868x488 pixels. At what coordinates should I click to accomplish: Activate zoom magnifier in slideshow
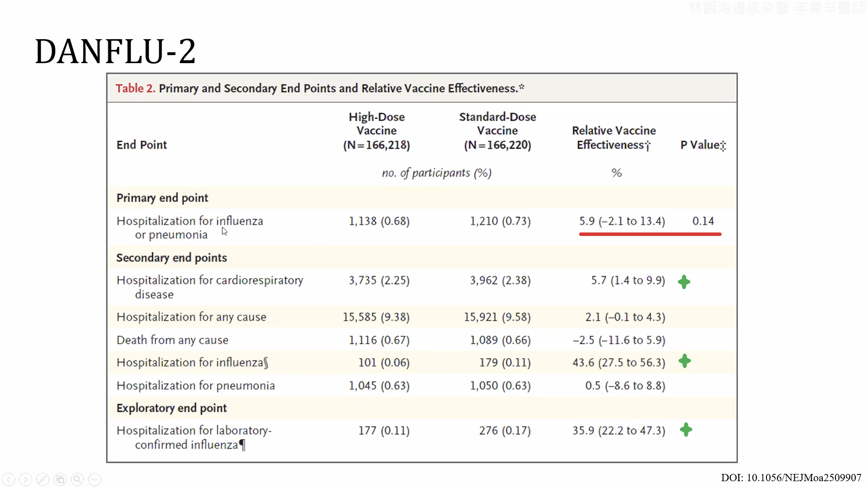(x=77, y=479)
